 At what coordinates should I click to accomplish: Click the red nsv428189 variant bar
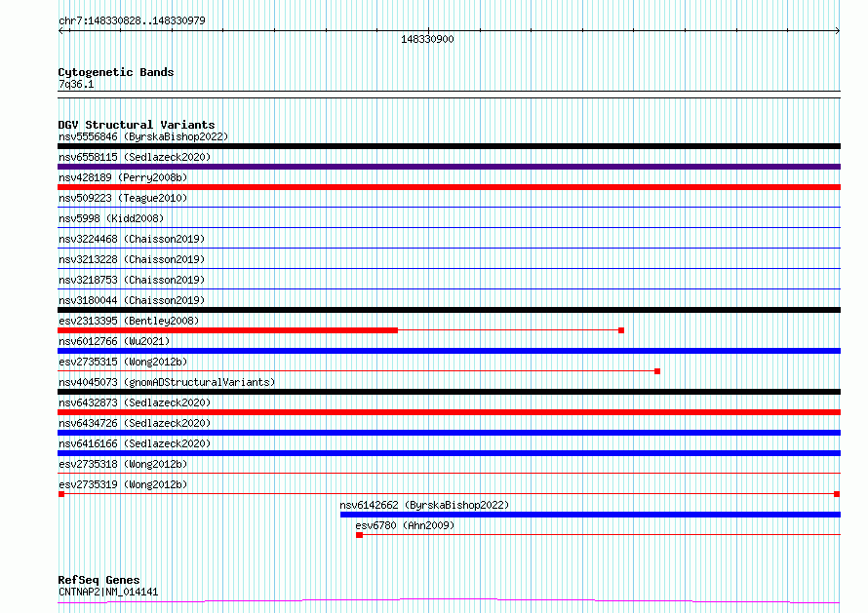pos(449,187)
